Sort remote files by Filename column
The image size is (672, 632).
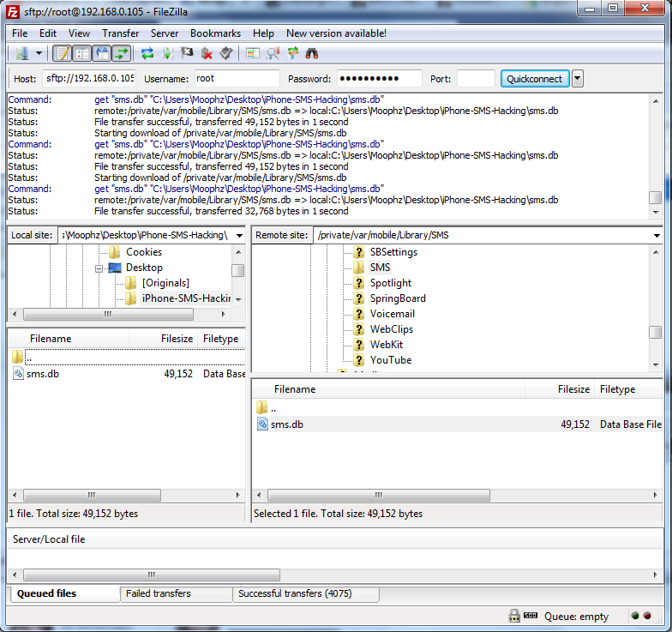(x=389, y=389)
